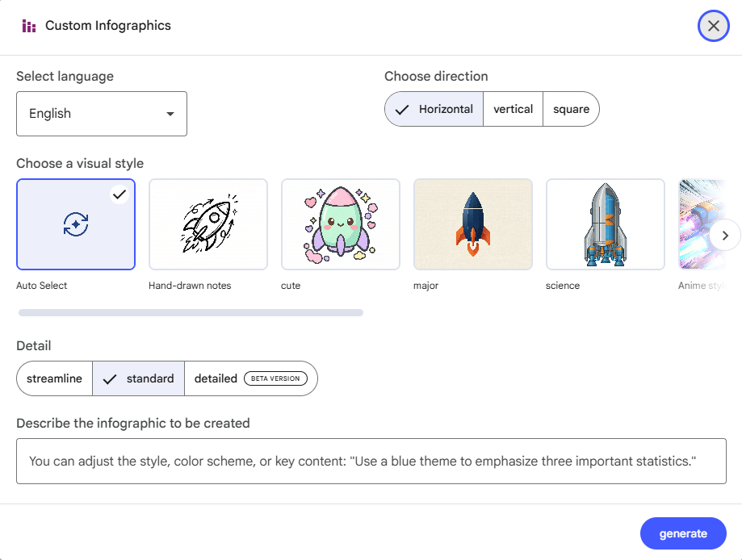
Task: Choose detailed beta detail level
Action: pos(250,378)
